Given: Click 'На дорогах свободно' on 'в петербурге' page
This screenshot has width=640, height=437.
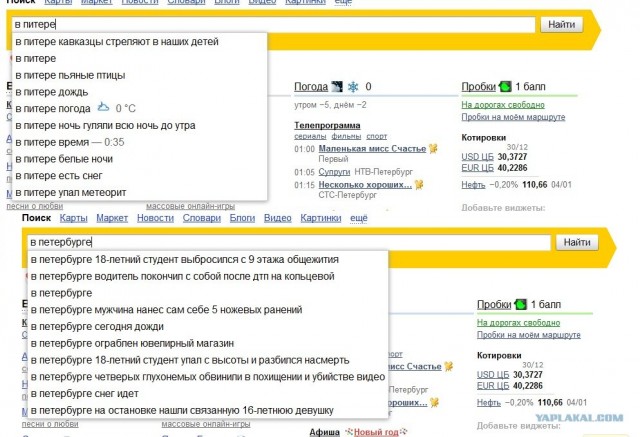Looking at the screenshot, I should click(x=518, y=323).
